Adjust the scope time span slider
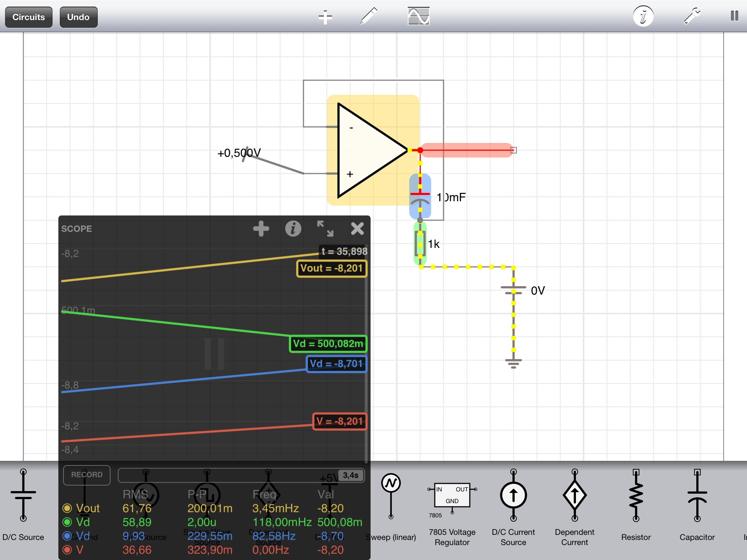Image resolution: width=747 pixels, height=560 pixels. tap(241, 475)
